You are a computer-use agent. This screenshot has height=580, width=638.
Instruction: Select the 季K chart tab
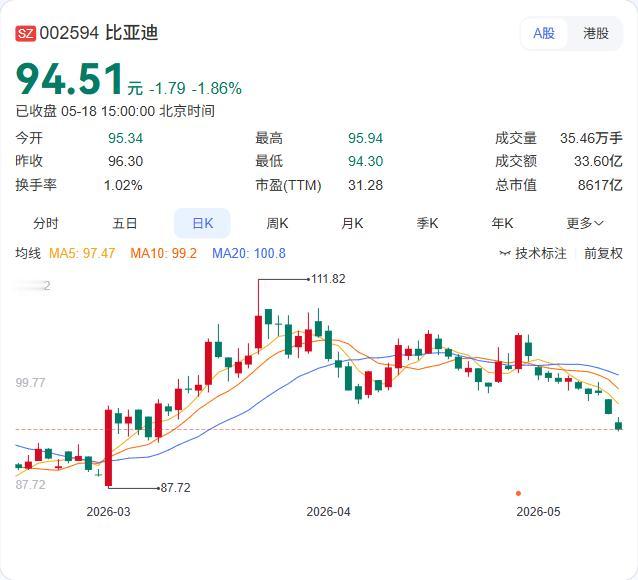(427, 223)
